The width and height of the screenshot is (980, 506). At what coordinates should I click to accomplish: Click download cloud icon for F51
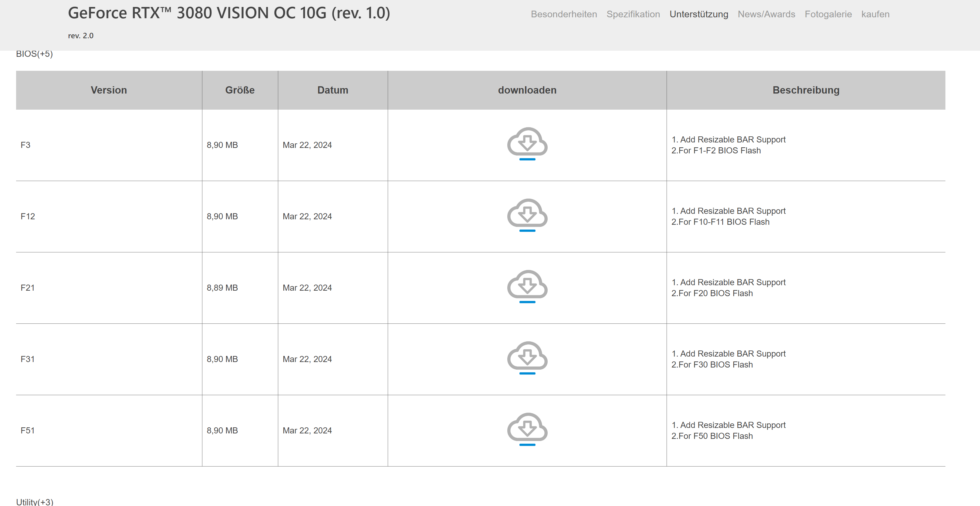527,429
